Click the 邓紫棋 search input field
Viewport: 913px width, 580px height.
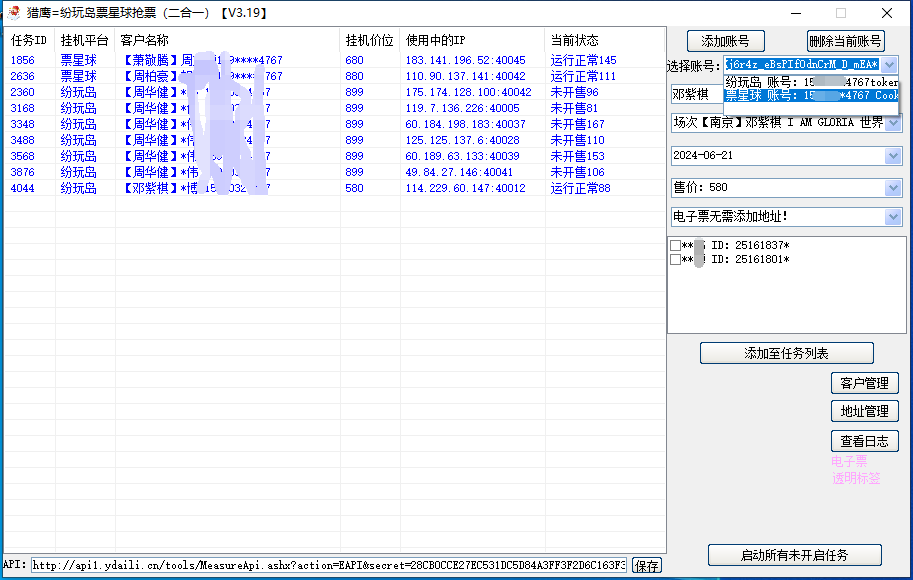click(697, 94)
